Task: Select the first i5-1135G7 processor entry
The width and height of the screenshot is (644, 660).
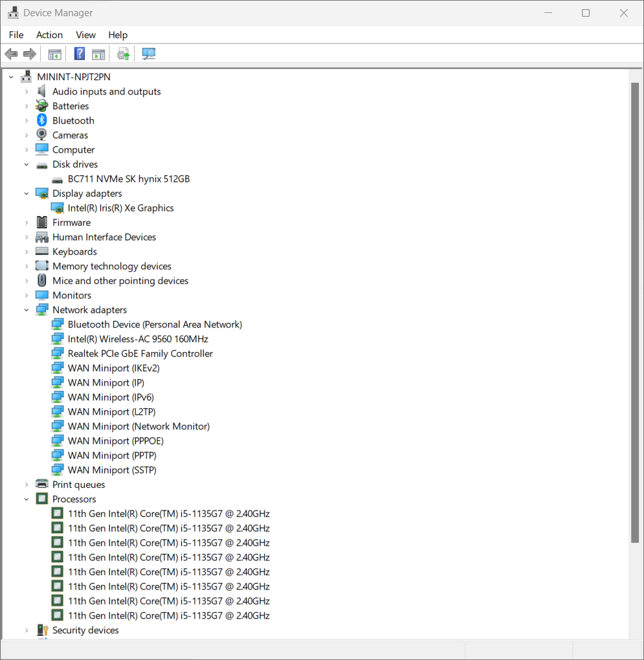Action: point(169,514)
